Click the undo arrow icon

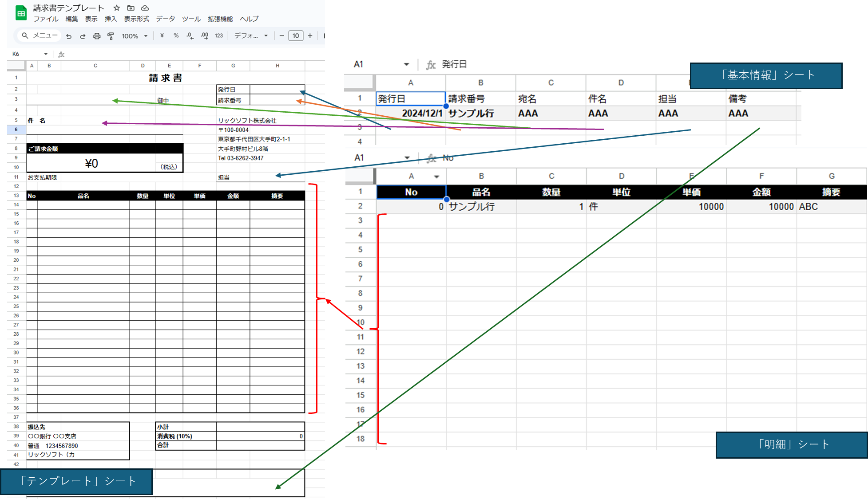(x=69, y=36)
